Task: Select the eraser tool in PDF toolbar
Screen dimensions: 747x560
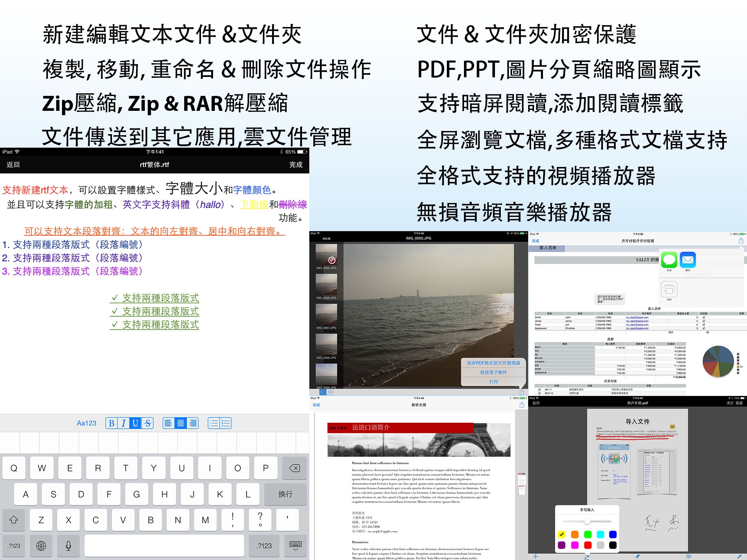Action: 637,556
